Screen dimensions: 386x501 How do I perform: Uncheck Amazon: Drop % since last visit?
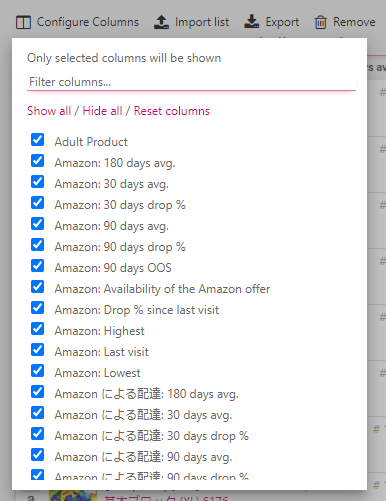click(37, 308)
